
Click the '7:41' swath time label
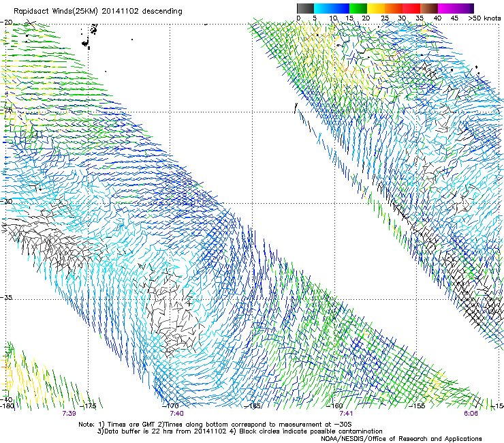346,414
